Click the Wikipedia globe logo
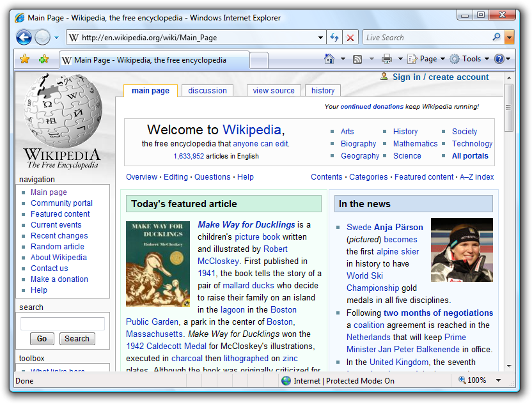Image resolution: width=532 pixels, height=404 pixels. (63, 111)
